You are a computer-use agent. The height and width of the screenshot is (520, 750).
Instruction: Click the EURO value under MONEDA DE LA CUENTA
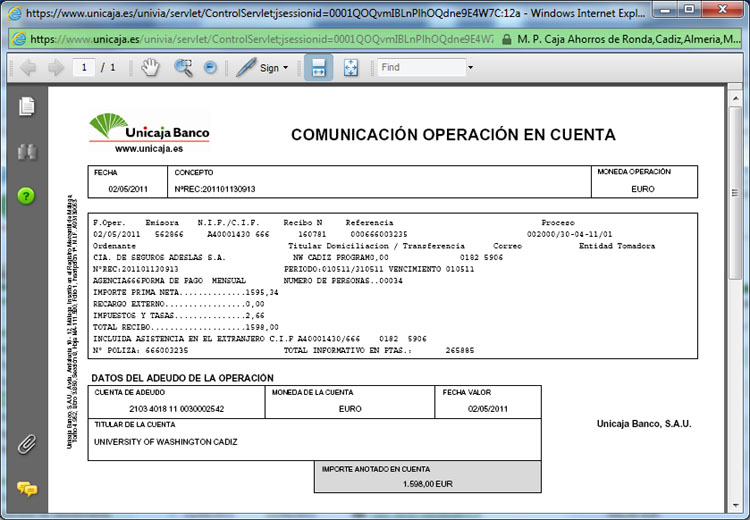click(x=350, y=409)
